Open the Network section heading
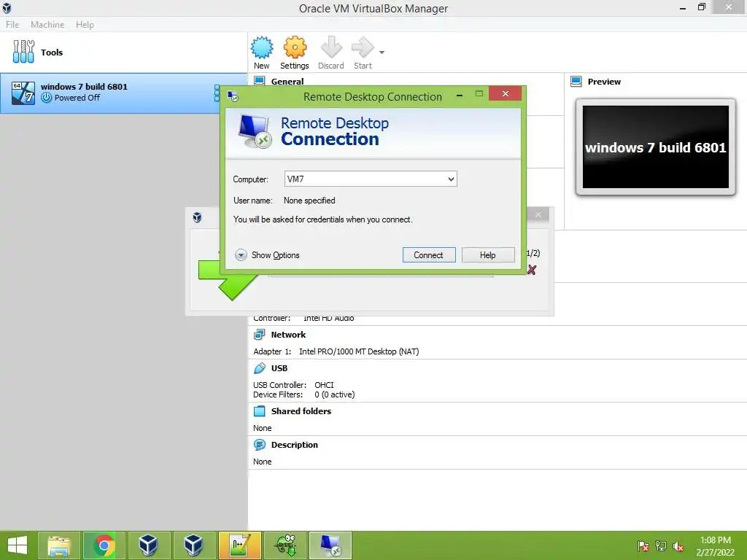 [288, 335]
